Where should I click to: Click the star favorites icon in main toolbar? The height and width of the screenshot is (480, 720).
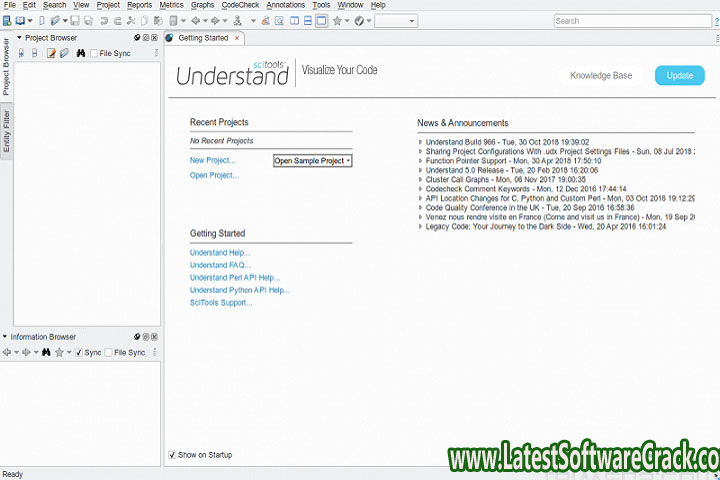337,20
